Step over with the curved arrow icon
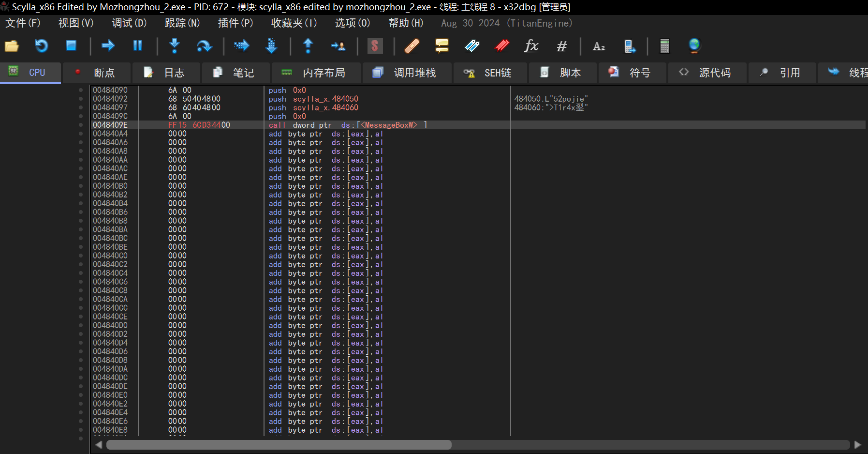The height and width of the screenshot is (454, 868). [204, 46]
